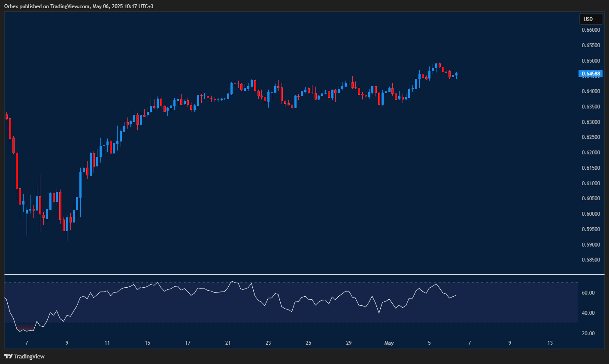Click the TradingView logo icon

(8, 356)
